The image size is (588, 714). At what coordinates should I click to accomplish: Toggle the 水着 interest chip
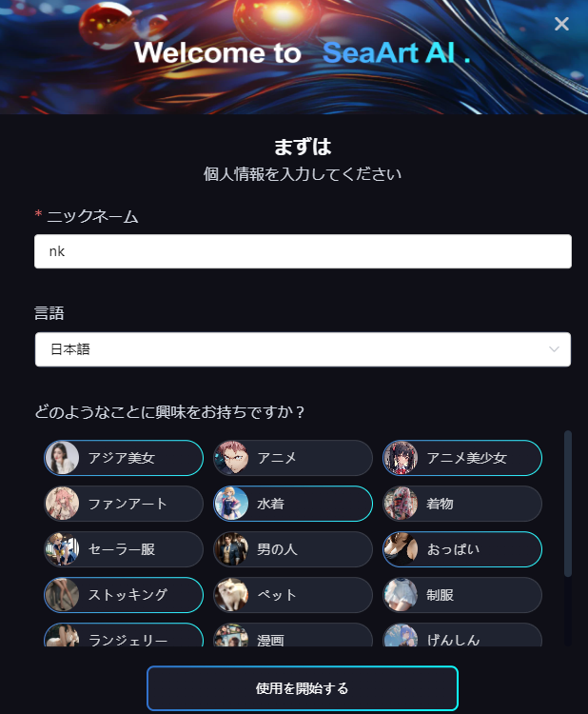click(293, 504)
